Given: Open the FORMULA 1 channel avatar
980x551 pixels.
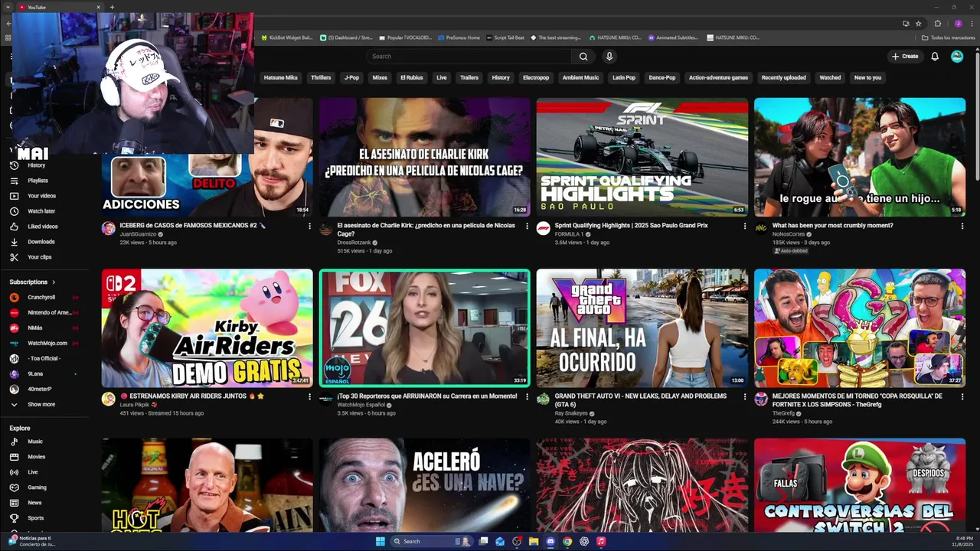Looking at the screenshot, I should (x=543, y=229).
